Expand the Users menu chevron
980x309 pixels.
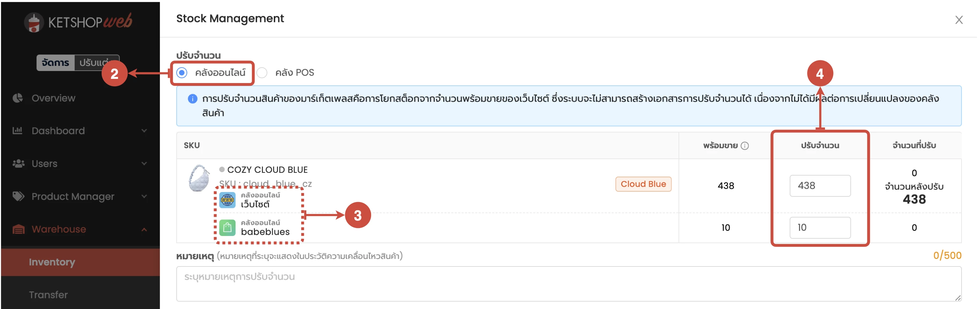point(144,164)
